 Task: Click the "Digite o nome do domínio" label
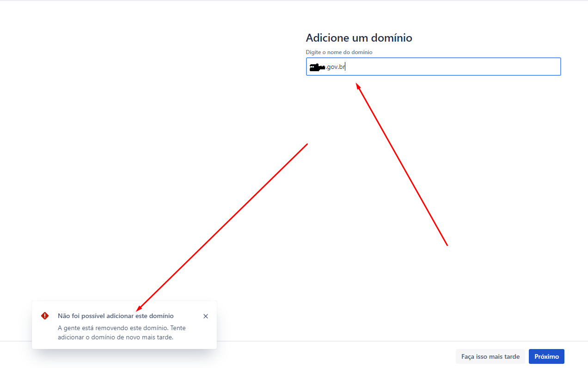(x=339, y=52)
